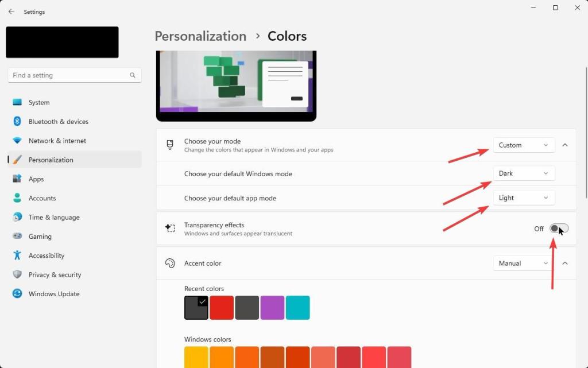Click the Accent color palette icon
Viewport: 588px width, 368px height.
click(x=170, y=263)
